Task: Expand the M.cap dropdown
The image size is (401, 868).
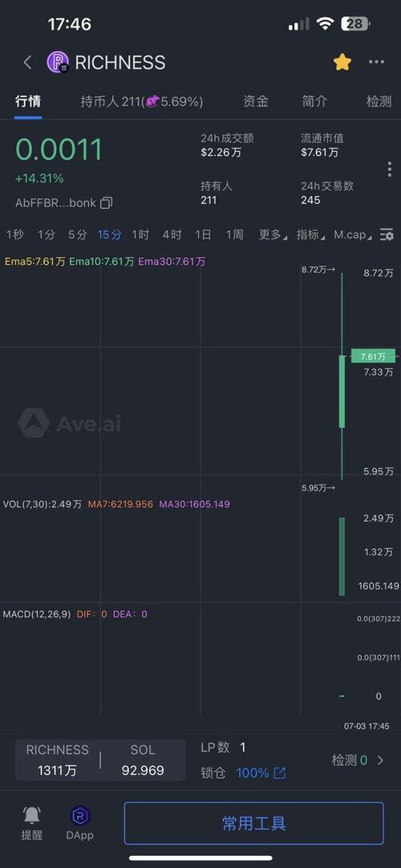Action: click(x=353, y=234)
